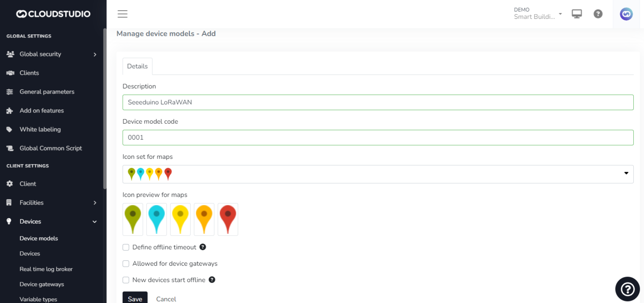
Task: Click the Cancel link
Action: (166, 299)
